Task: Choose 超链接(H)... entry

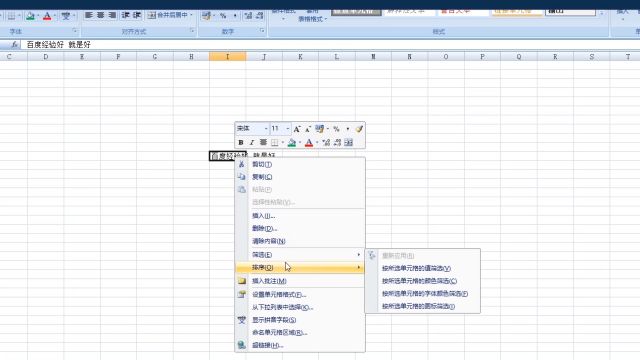Action: tap(300, 345)
